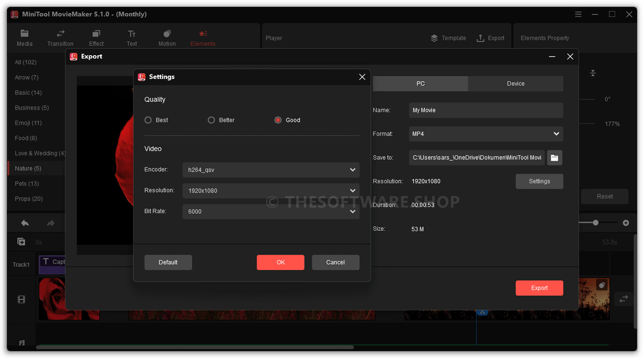The width and height of the screenshot is (644, 358).
Task: Select Best quality option
Action: pyautogui.click(x=156, y=120)
